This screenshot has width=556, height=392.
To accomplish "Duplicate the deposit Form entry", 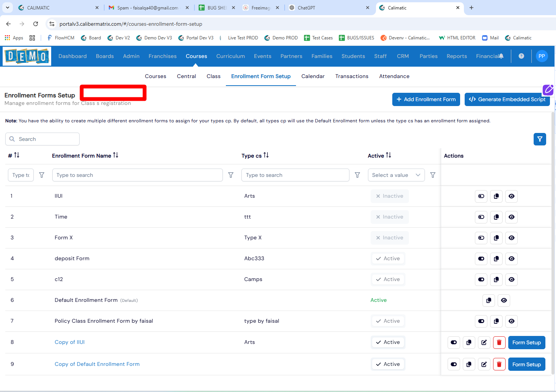I will pos(496,259).
